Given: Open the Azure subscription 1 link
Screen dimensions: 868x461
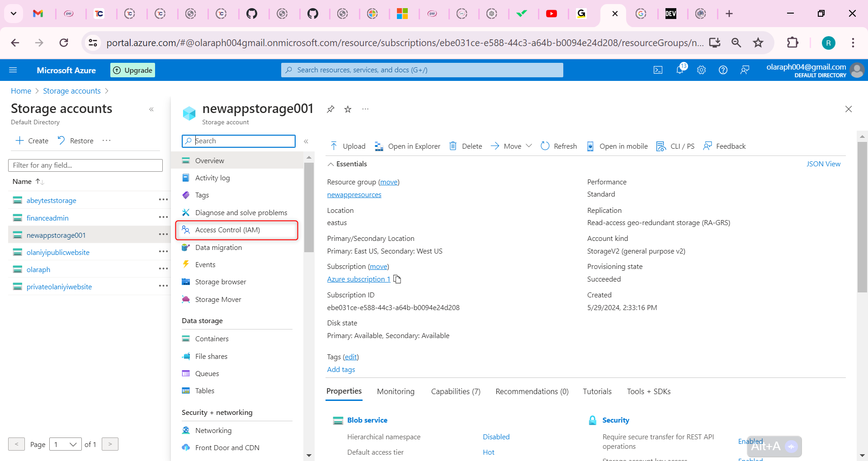Looking at the screenshot, I should tap(359, 279).
